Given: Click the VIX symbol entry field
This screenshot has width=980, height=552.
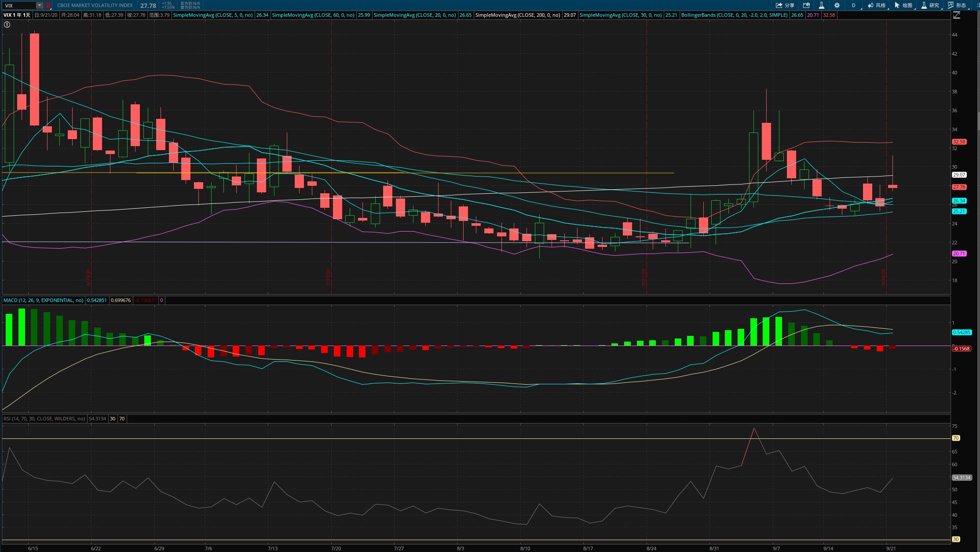Looking at the screenshot, I should 18,5.
